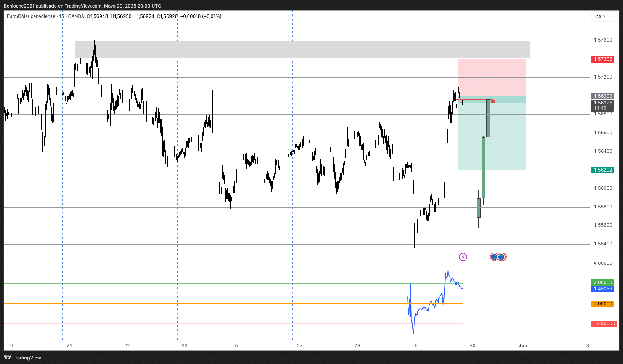Click the blue 1,45063 indicator value label
This screenshot has width=623, height=364.
tap(602, 289)
